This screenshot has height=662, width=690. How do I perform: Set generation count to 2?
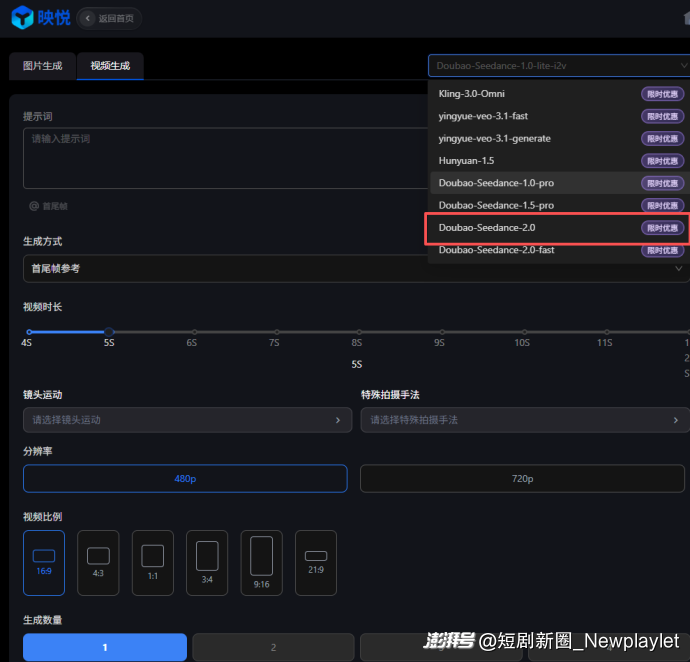coord(273,647)
